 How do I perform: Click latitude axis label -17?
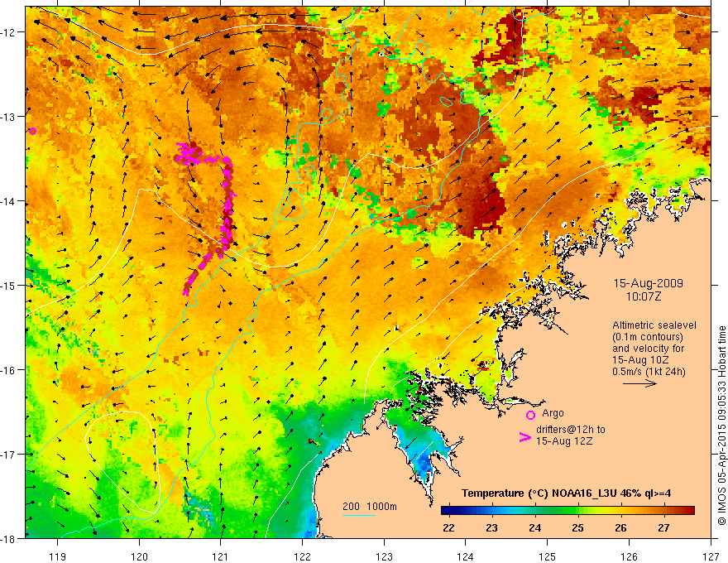[x=9, y=455]
